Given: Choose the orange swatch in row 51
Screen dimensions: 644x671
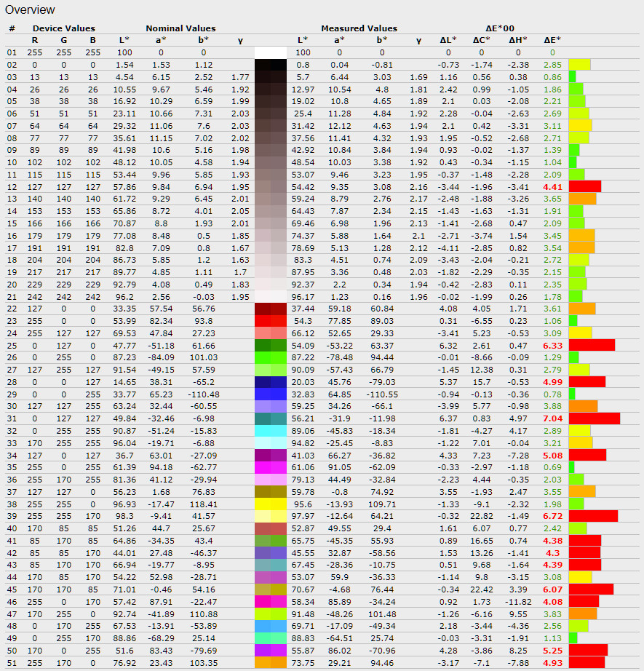Looking at the screenshot, I should pos(271,662).
